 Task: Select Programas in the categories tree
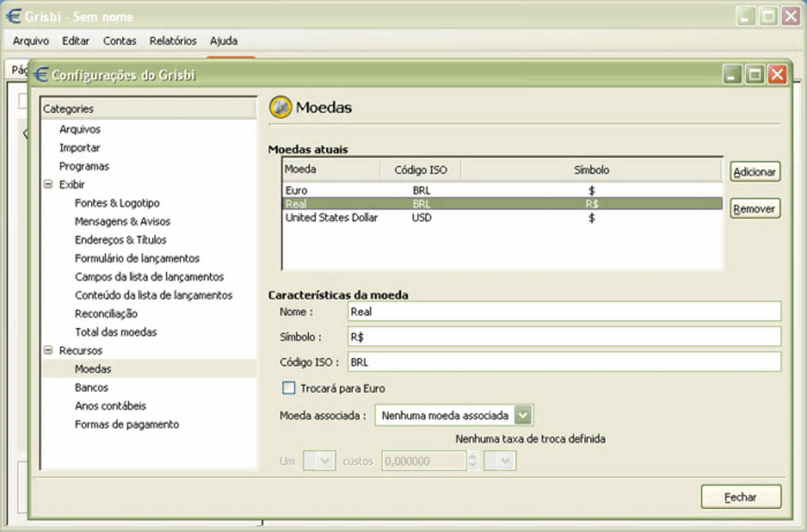[x=84, y=166]
